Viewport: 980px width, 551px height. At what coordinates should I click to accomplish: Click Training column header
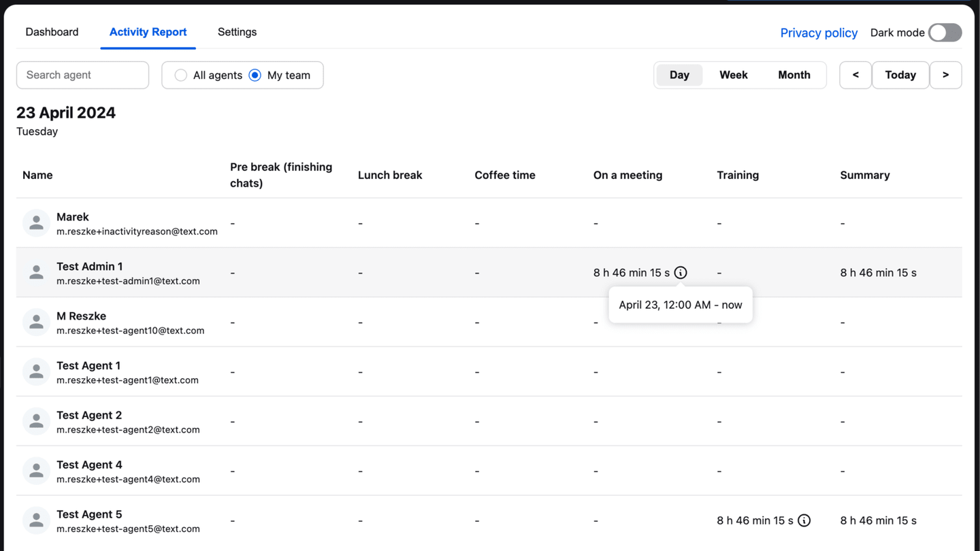[738, 175]
